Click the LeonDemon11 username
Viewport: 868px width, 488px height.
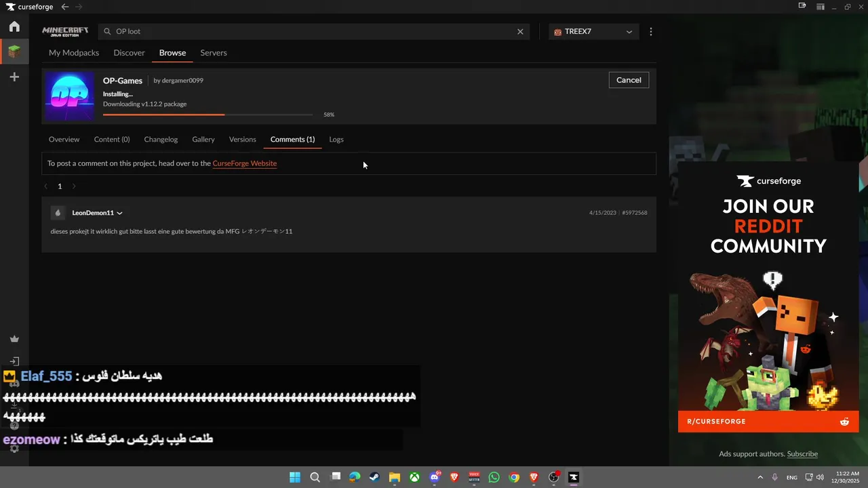(x=93, y=213)
